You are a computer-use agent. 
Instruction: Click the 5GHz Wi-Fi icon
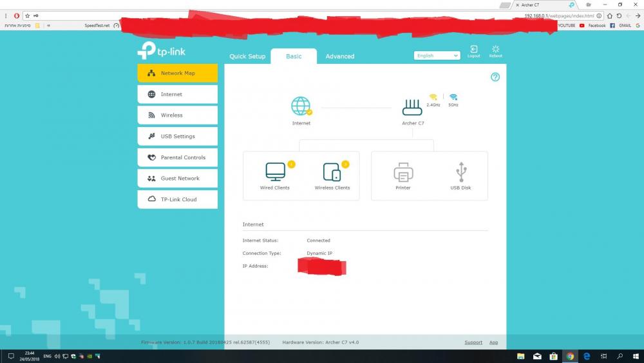[453, 97]
